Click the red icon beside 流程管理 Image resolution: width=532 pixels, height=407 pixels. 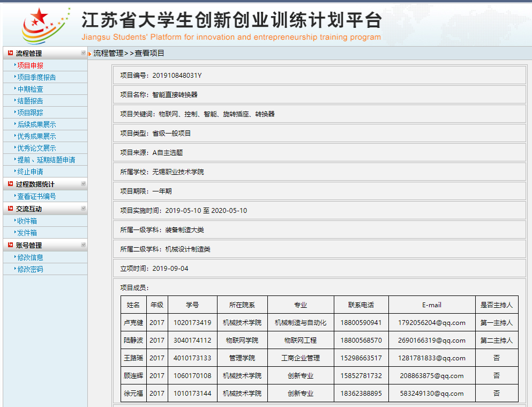[x=10, y=53]
